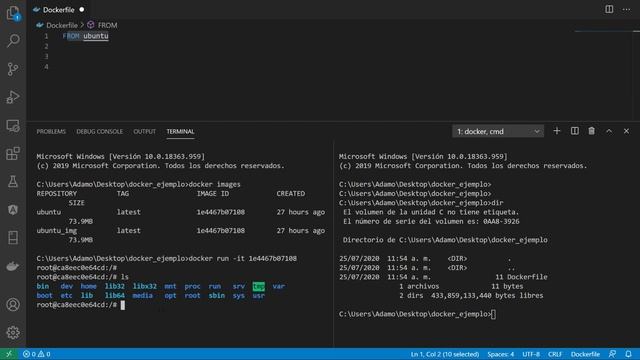Open the Test flask view

pos(13,182)
